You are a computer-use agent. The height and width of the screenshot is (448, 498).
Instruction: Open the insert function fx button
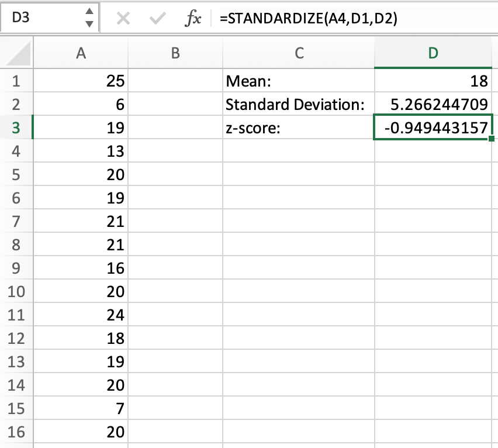point(192,19)
